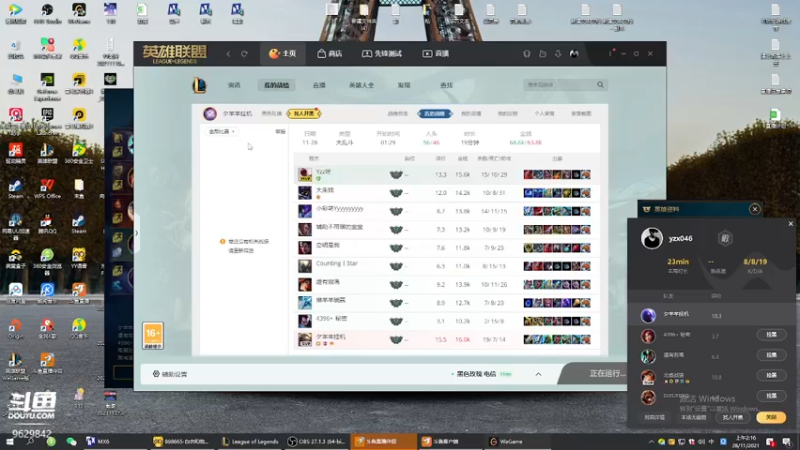Click 投票 vote button for the 4396 teammate row
Image resolution: width=800 pixels, height=450 pixels.
tap(771, 335)
